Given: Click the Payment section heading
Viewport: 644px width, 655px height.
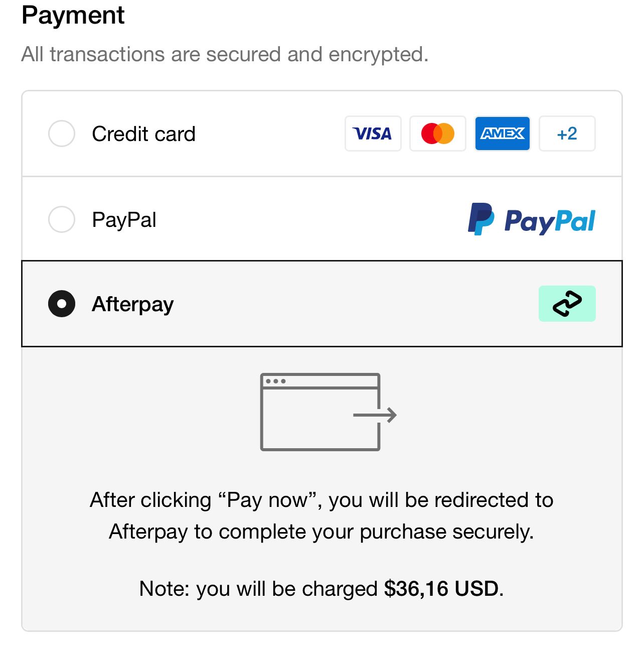Looking at the screenshot, I should click(73, 15).
